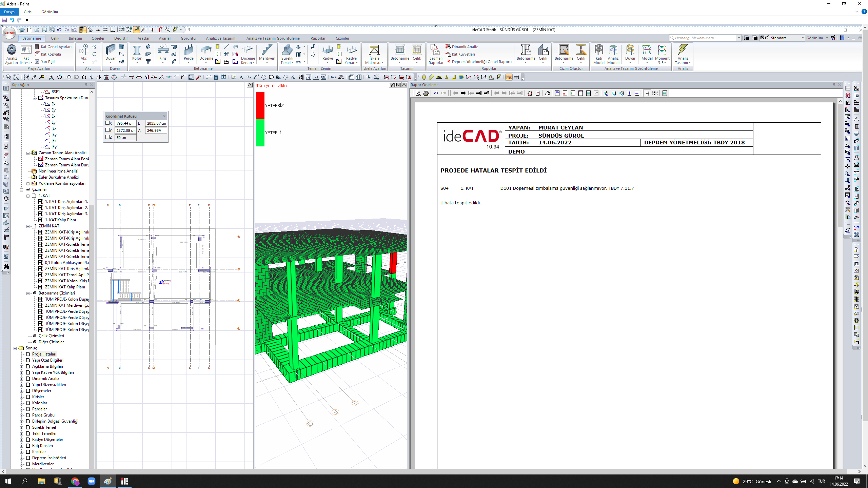The width and height of the screenshot is (868, 488).
Task: Check the Kolonlar tree checkbox
Action: [x=28, y=403]
